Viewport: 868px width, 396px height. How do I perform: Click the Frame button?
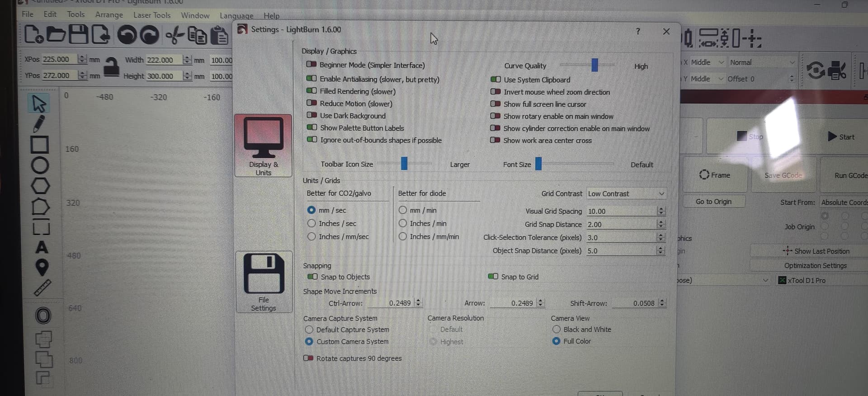point(715,175)
